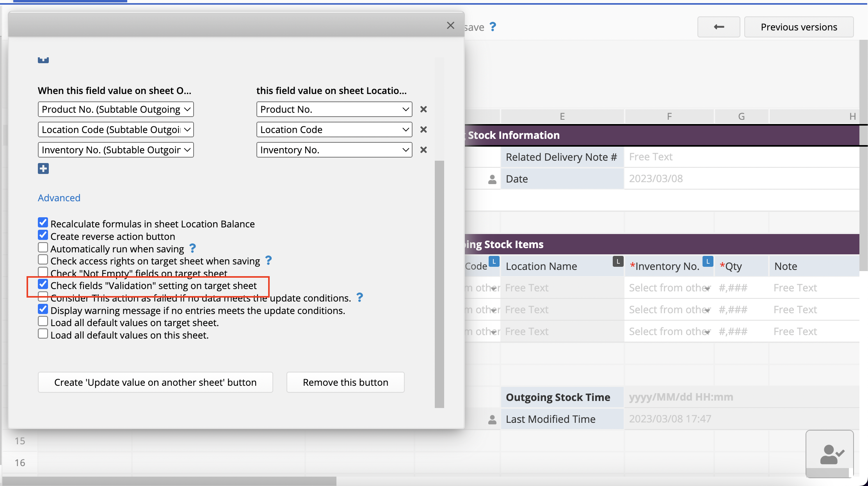Click the Advanced link
This screenshot has height=486, width=868.
coord(59,198)
